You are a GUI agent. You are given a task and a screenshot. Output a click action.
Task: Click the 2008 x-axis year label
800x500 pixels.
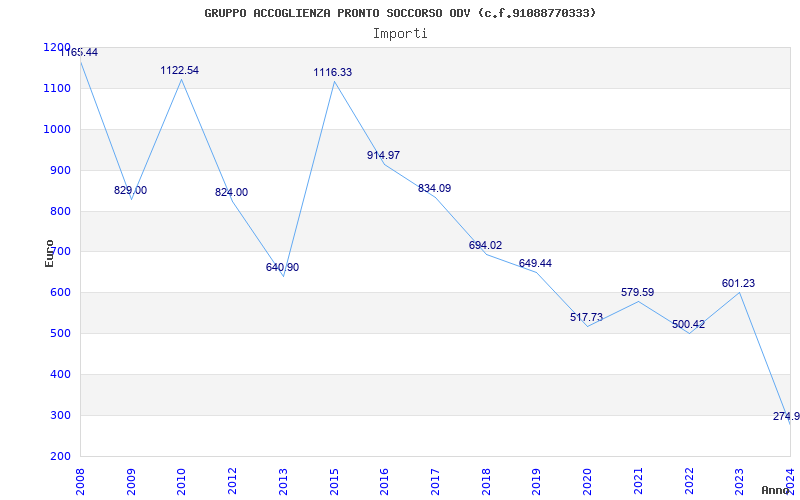(x=80, y=481)
